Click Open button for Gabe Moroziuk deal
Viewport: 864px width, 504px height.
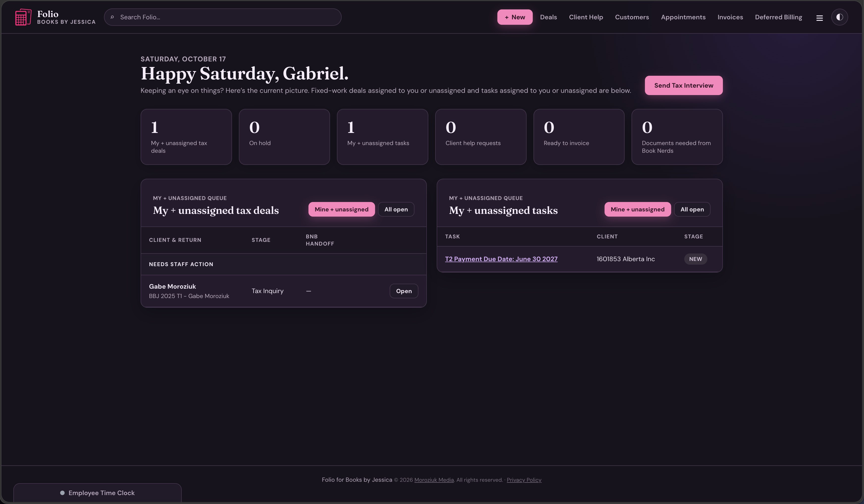pos(404,291)
